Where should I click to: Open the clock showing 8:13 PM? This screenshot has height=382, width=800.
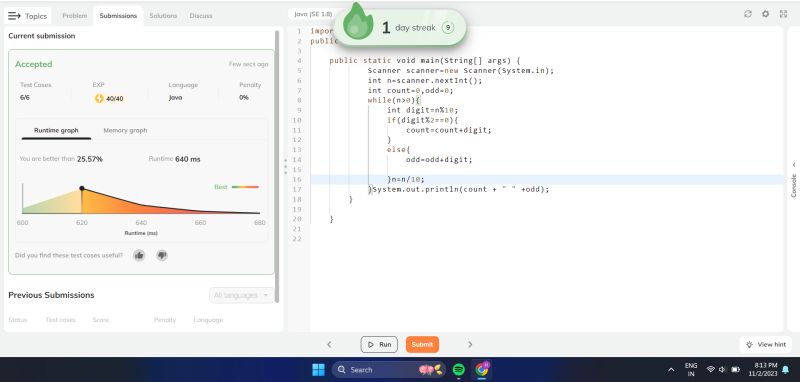click(763, 370)
